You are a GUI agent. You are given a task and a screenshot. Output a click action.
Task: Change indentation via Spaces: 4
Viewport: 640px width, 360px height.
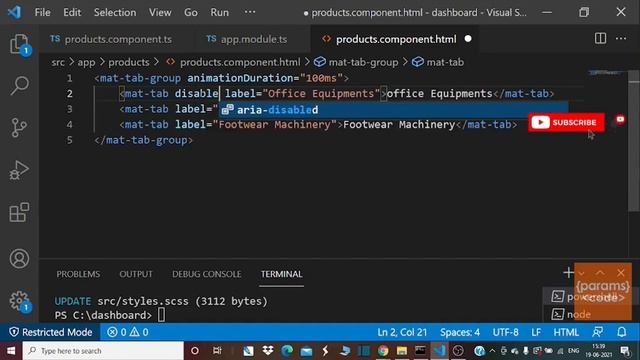[460, 332]
